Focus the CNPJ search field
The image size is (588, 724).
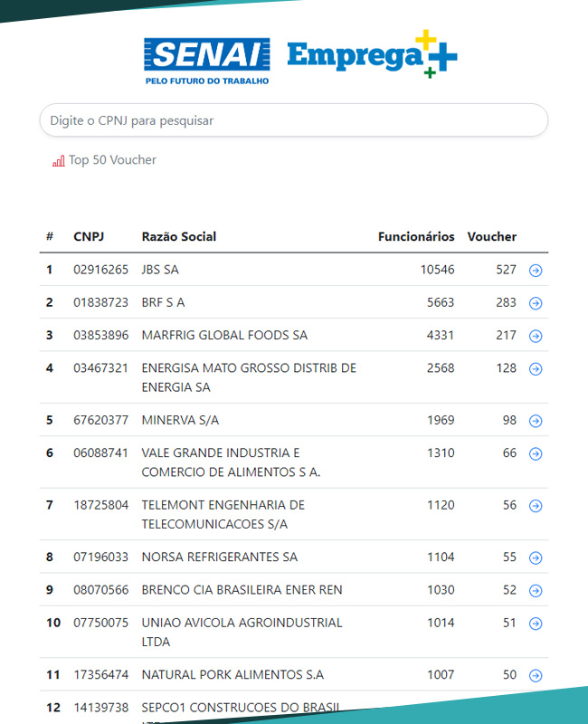[293, 120]
